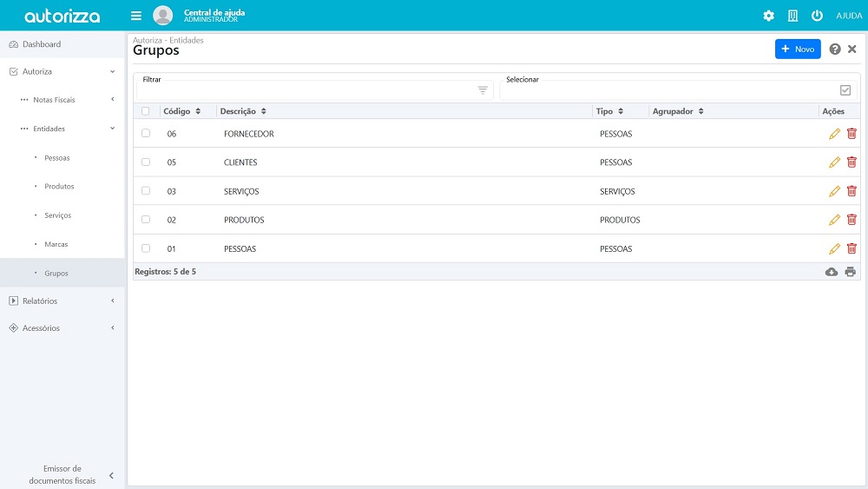868x489 pixels.
Task: Click the power logout icon
Action: (817, 16)
